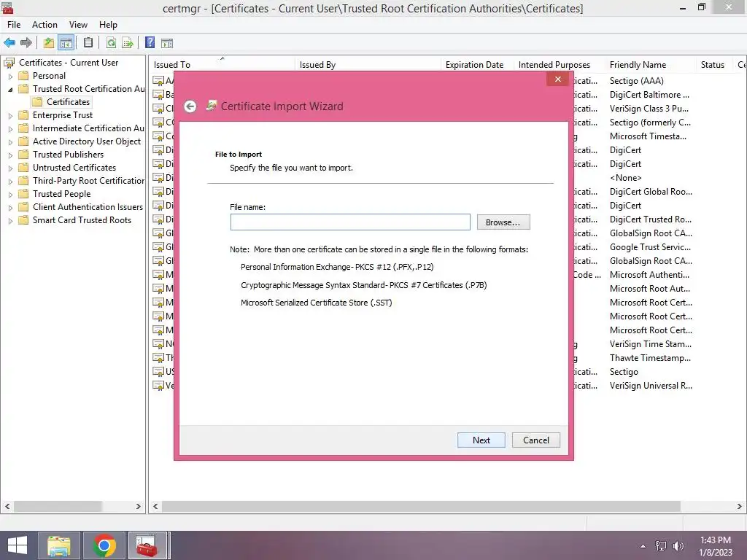
Task: Open Google Chrome from the taskbar
Action: (x=104, y=545)
